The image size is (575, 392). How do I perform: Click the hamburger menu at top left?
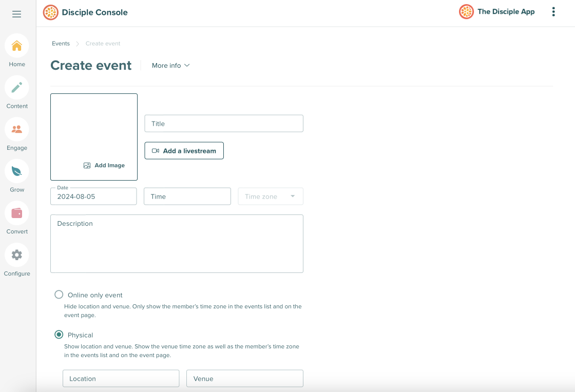click(x=16, y=14)
